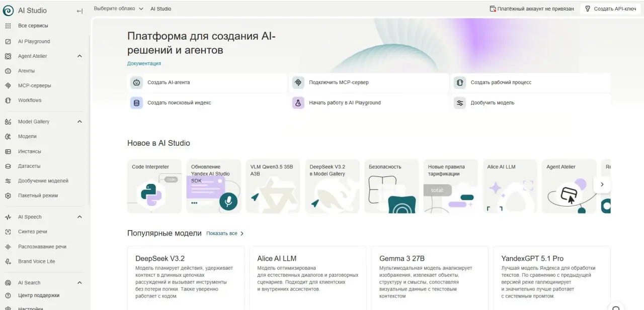Image resolution: width=644 pixels, height=310 pixels.
Task: Open the Выберите облако dropdown
Action: (118, 9)
